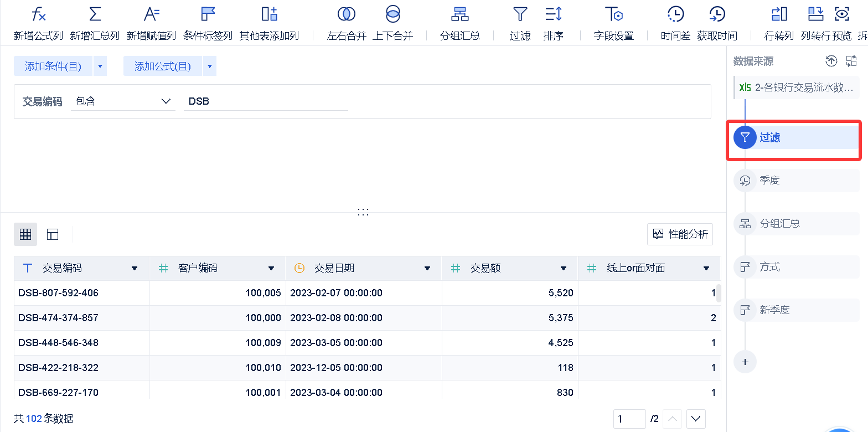Click 添加公式(且) button

point(163,66)
